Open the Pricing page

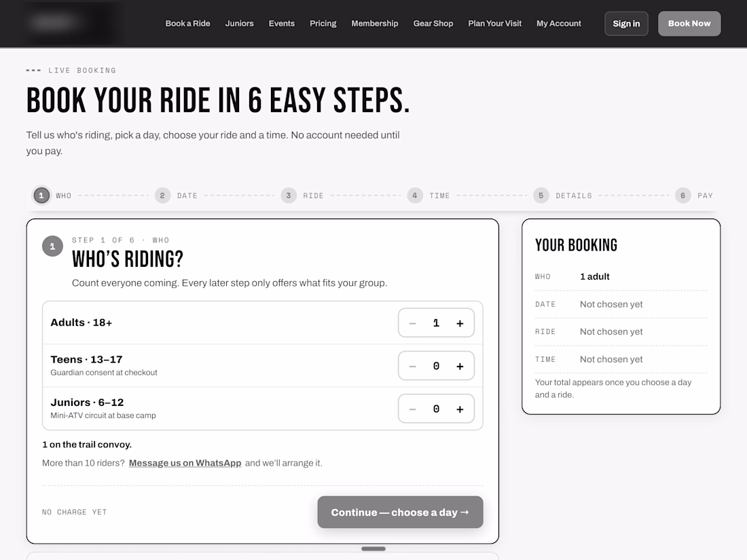click(x=323, y=23)
